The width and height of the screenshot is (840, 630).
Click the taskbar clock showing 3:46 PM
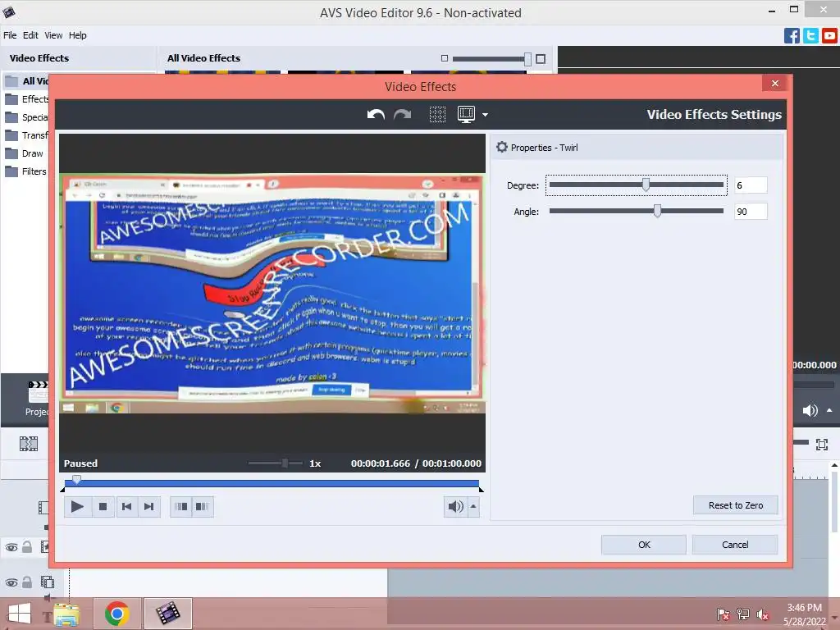[x=804, y=614]
